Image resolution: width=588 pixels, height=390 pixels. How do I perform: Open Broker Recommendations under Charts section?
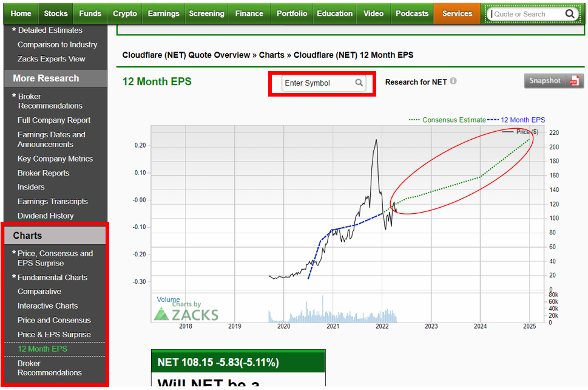50,368
